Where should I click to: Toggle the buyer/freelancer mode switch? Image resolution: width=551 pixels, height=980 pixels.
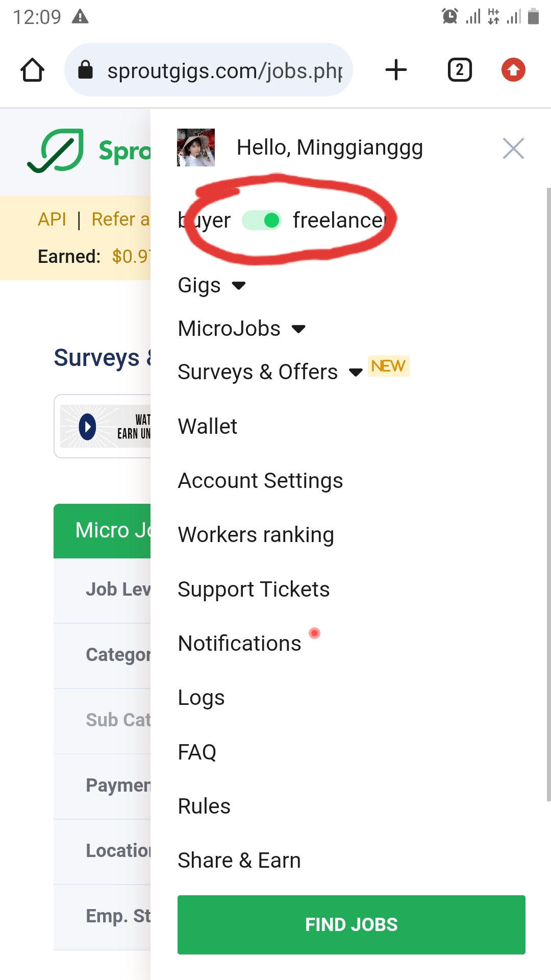pos(261,220)
